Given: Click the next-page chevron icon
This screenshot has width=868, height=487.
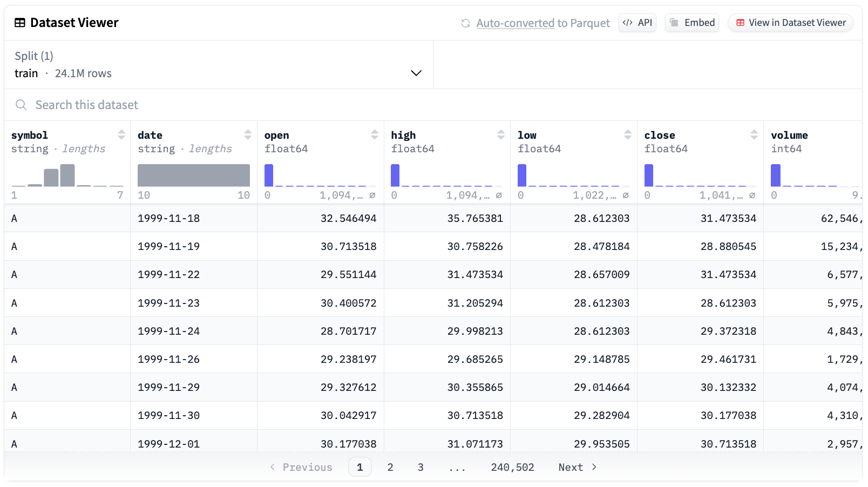Looking at the screenshot, I should pyautogui.click(x=594, y=467).
